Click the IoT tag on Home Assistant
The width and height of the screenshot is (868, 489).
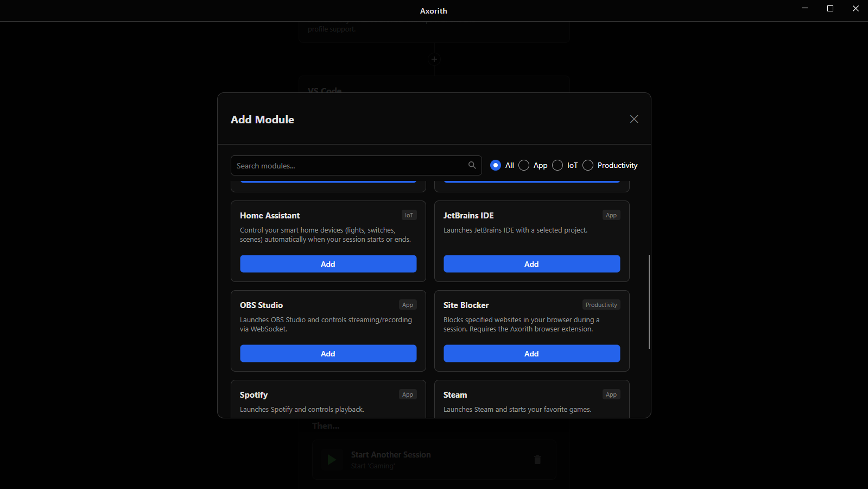pos(409,215)
